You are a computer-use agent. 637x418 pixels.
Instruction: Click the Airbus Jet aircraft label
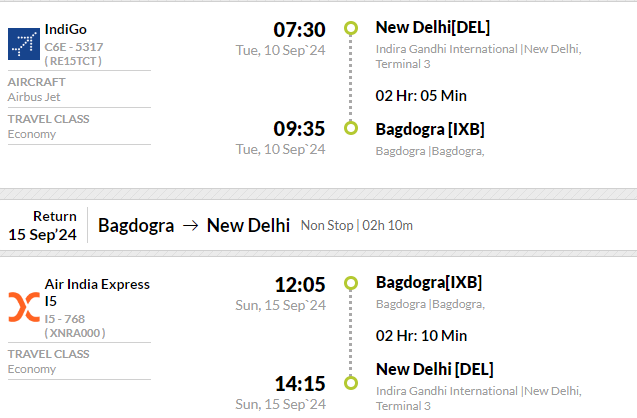click(34, 97)
